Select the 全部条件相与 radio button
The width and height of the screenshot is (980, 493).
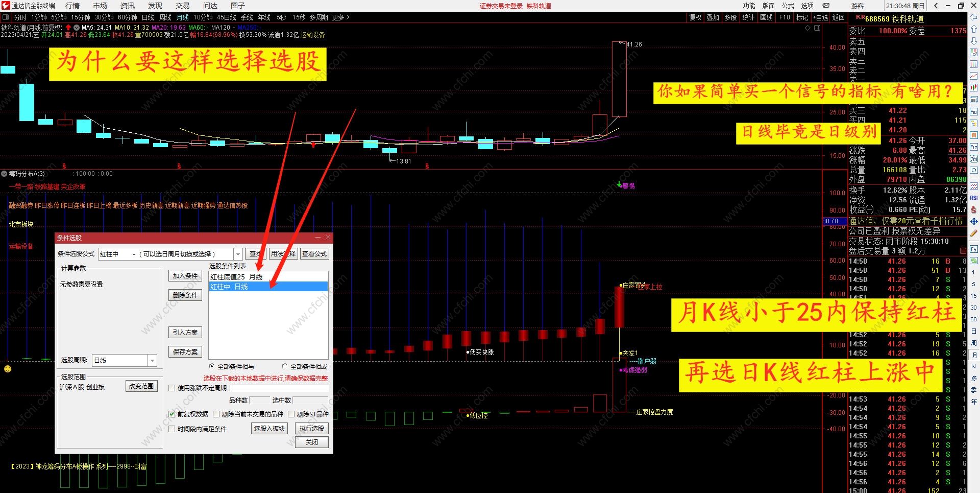212,366
